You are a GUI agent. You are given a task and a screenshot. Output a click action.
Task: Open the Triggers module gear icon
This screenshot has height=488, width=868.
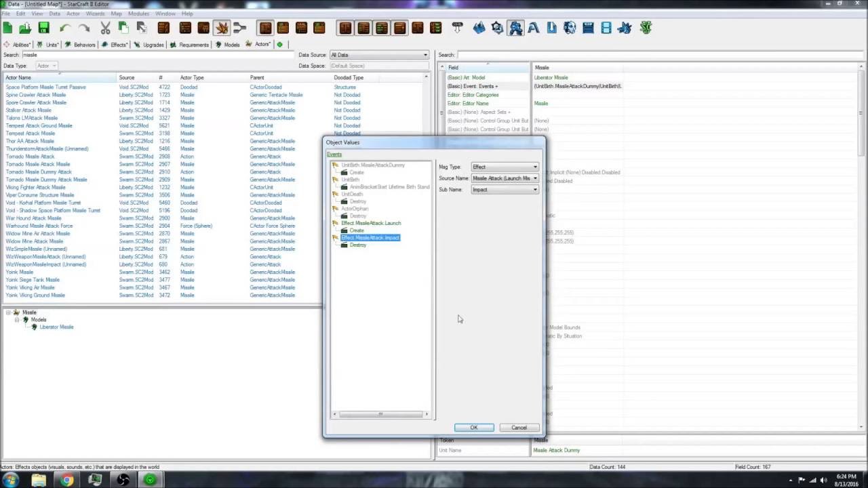click(x=498, y=28)
